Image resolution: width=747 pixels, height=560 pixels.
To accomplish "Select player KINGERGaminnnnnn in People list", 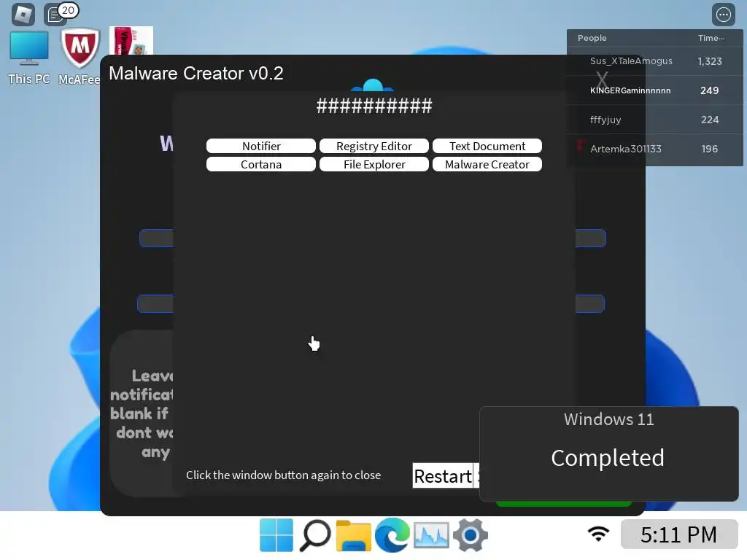I will click(654, 90).
